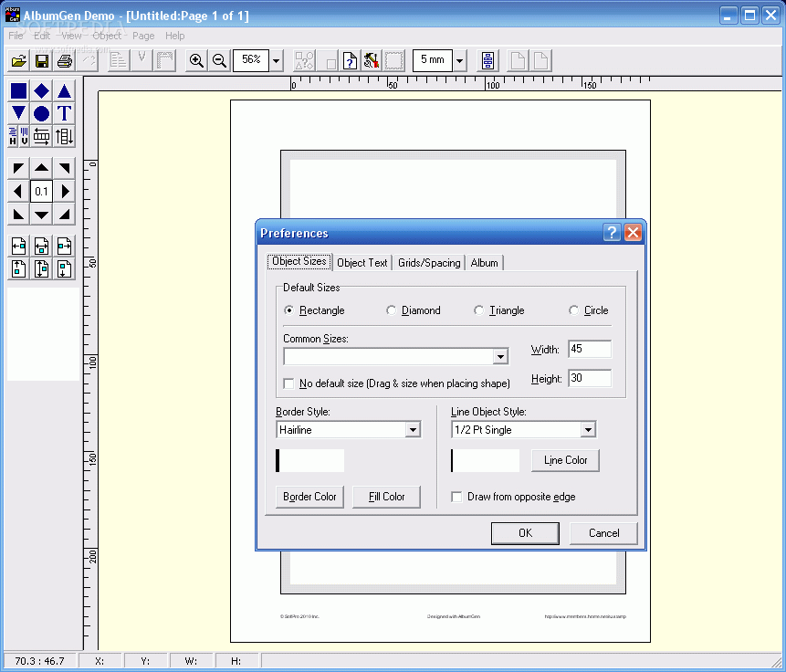Click the Border Color button
786x672 pixels.
coord(309,497)
